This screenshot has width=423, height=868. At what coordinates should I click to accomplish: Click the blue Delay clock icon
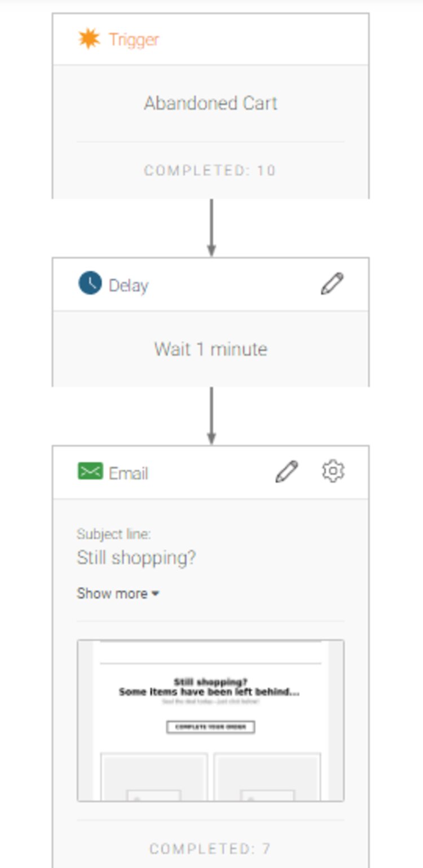point(90,283)
